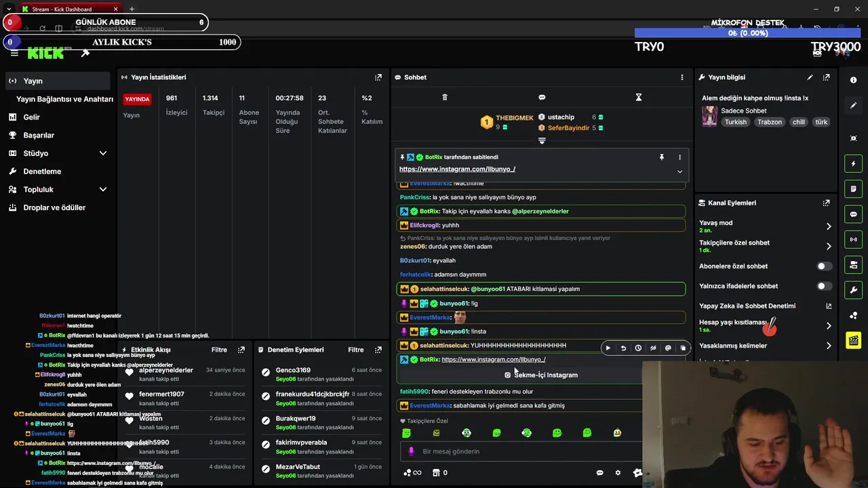The height and width of the screenshot is (488, 868).
Task: Collapse the chat leaderboard handle
Action: coord(542,141)
